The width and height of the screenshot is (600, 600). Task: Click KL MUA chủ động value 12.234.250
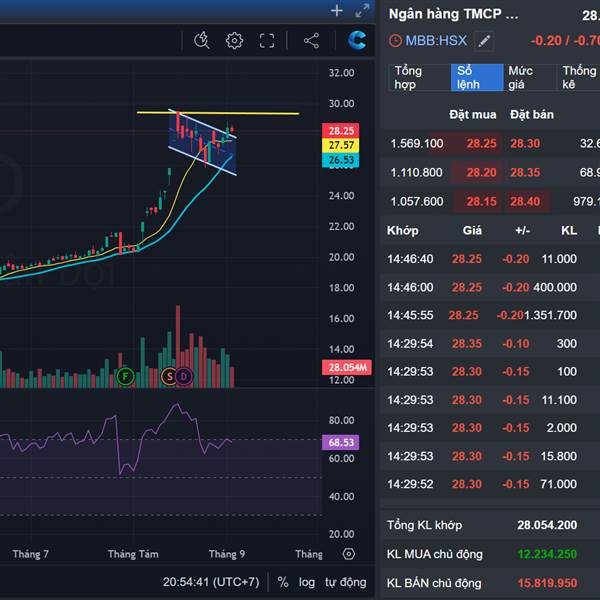547,554
